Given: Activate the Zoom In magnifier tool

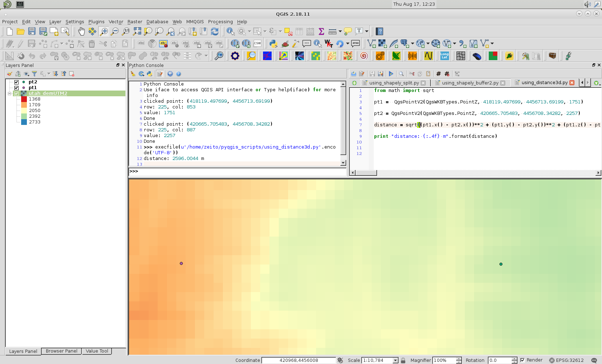Looking at the screenshot, I should click(x=104, y=31).
